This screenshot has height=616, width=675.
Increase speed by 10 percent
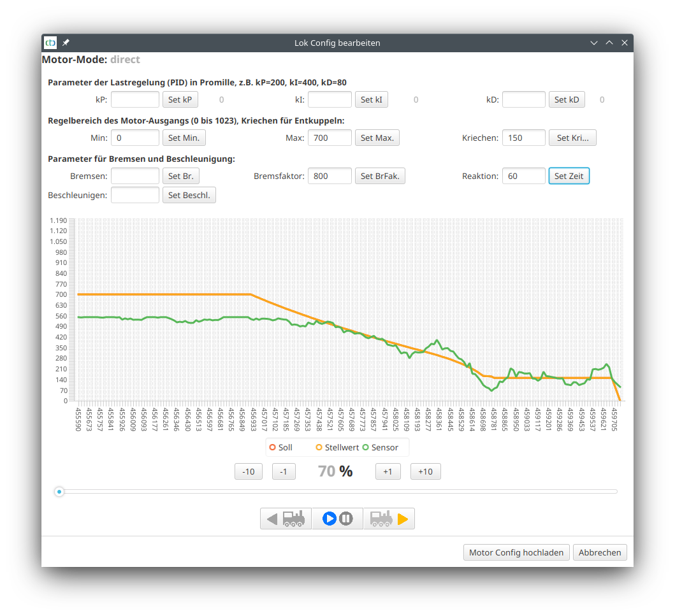(x=425, y=471)
